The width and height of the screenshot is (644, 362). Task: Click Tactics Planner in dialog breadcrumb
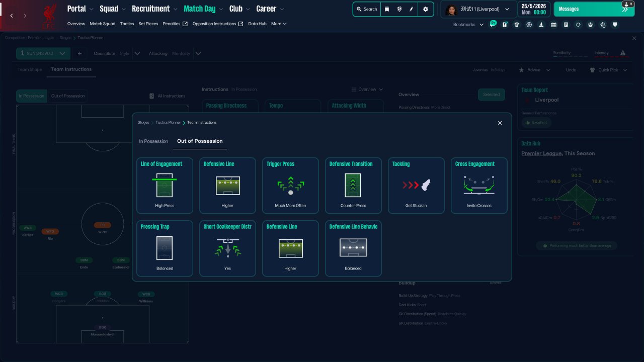point(168,123)
